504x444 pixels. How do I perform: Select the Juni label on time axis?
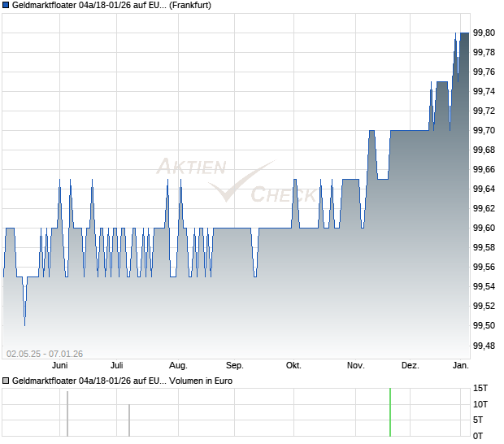coord(60,366)
